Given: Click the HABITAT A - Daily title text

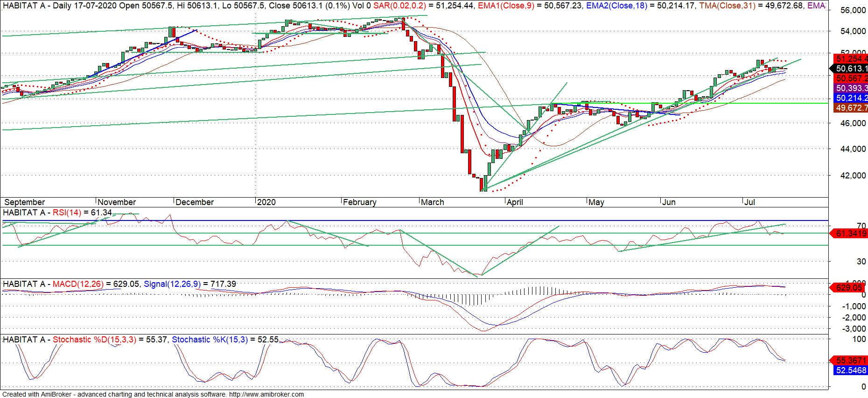Looking at the screenshot, I should pos(37,6).
